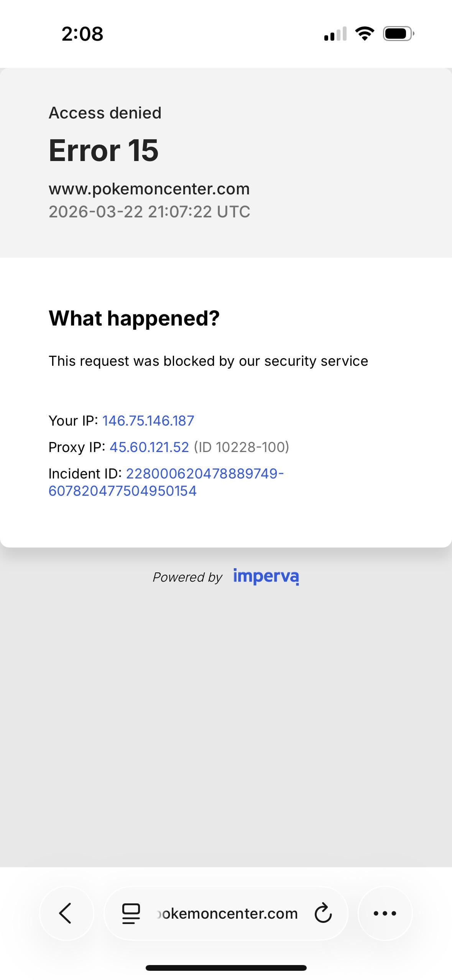The height and width of the screenshot is (980, 452).
Task: Click the Proxy IP address 45.60.121.52
Action: point(149,447)
